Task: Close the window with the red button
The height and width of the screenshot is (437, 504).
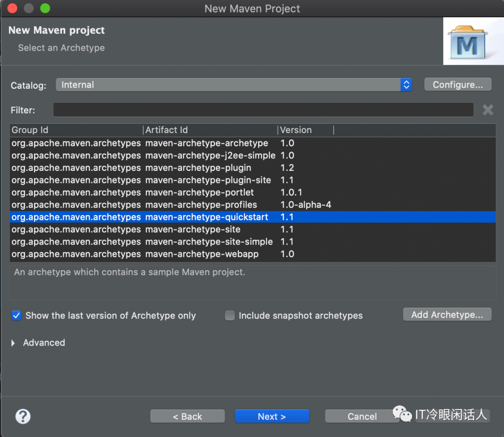Action: pyautogui.click(x=12, y=8)
